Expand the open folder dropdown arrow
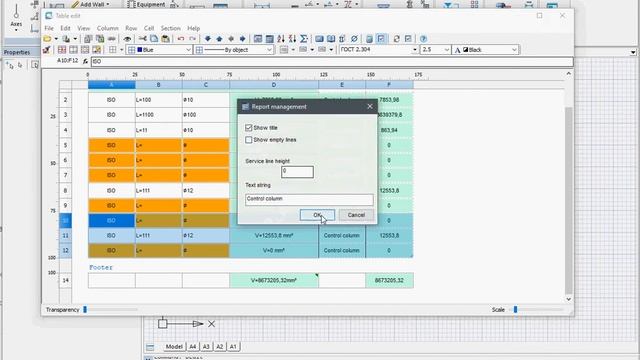 (56, 39)
